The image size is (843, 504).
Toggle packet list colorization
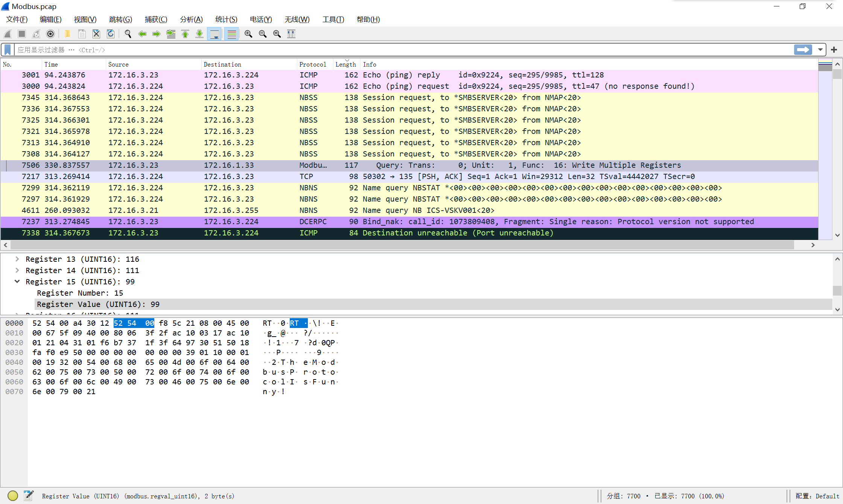pyautogui.click(x=232, y=34)
